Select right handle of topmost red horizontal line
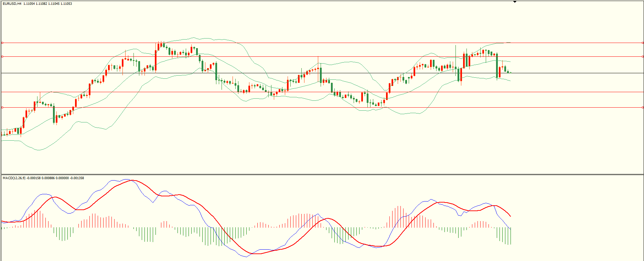The image size is (644, 261). click(643, 43)
